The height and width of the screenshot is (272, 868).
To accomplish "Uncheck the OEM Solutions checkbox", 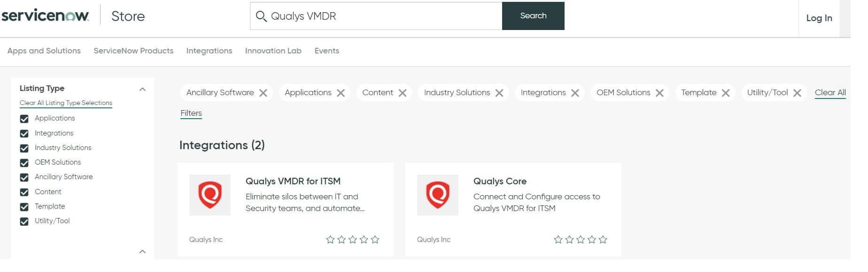I will 24,163.
